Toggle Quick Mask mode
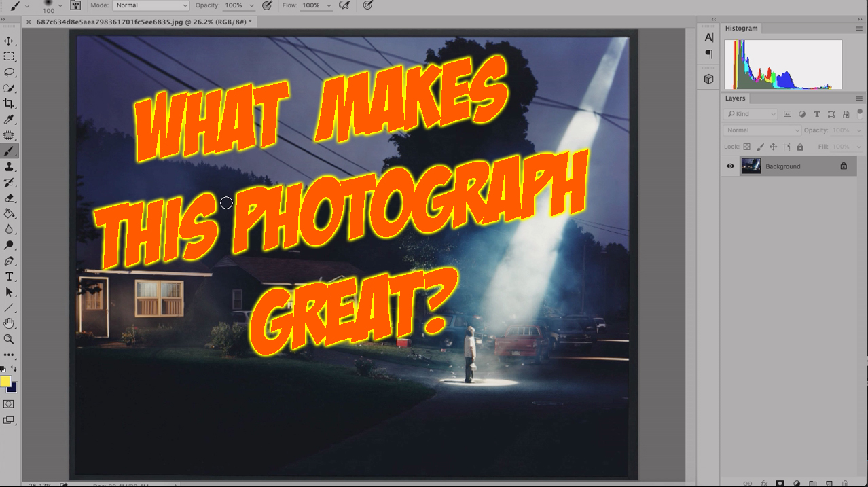The height and width of the screenshot is (487, 868). coord(9,404)
